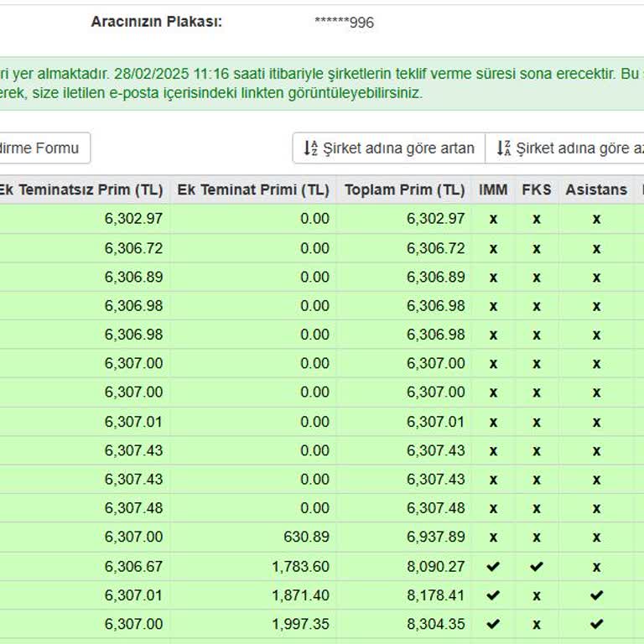Click IMM x mark in the 6,302.97 row

[x=493, y=219]
